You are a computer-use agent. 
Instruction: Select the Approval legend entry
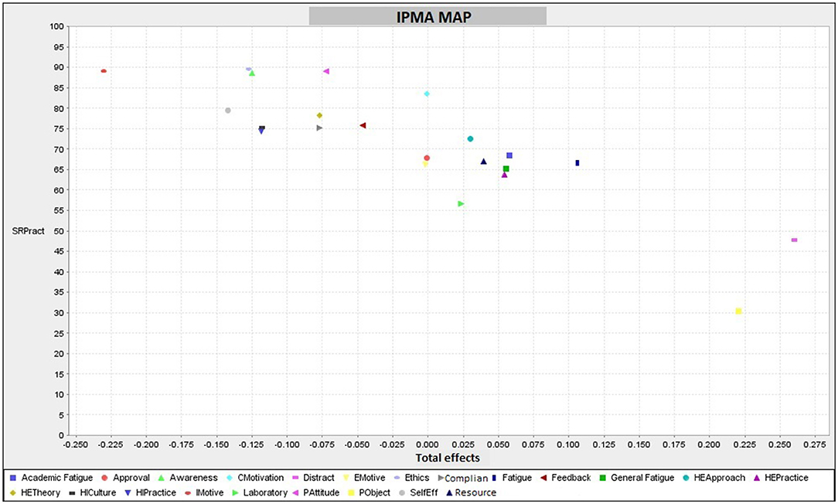(x=125, y=478)
